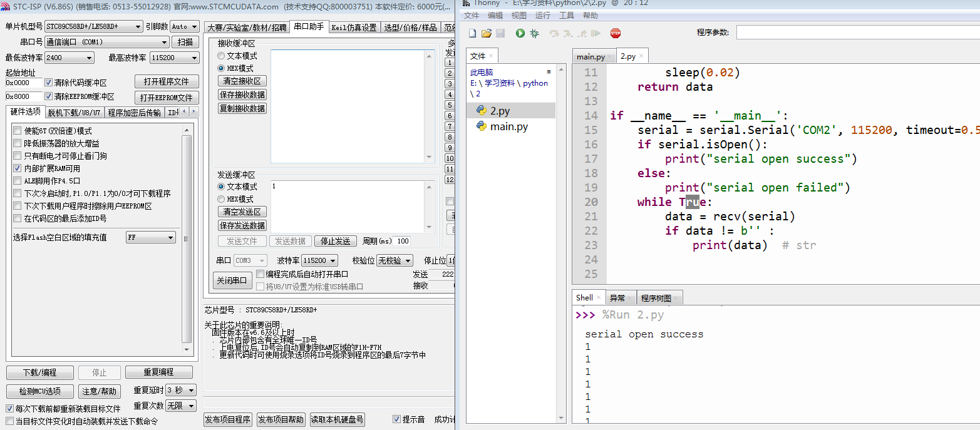This screenshot has width=980, height=430.
Task: Close the 文件 panel tab via its x
Action: coord(492,56)
